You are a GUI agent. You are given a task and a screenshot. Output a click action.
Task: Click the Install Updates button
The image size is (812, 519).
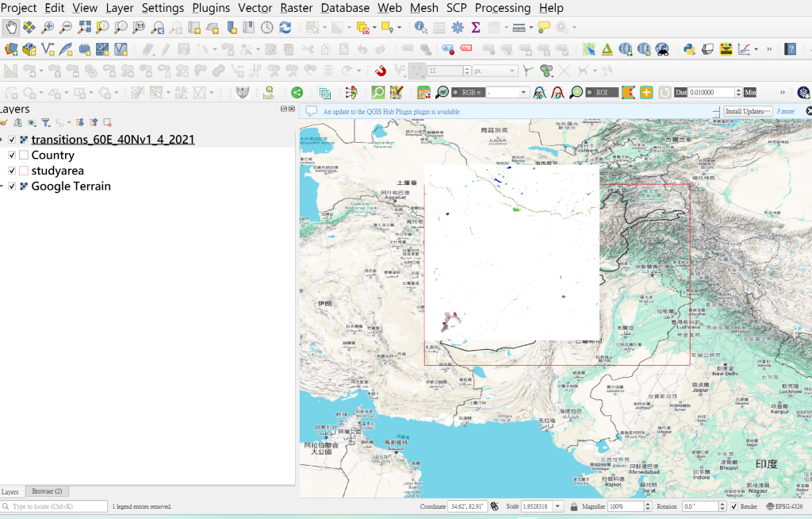coord(748,111)
